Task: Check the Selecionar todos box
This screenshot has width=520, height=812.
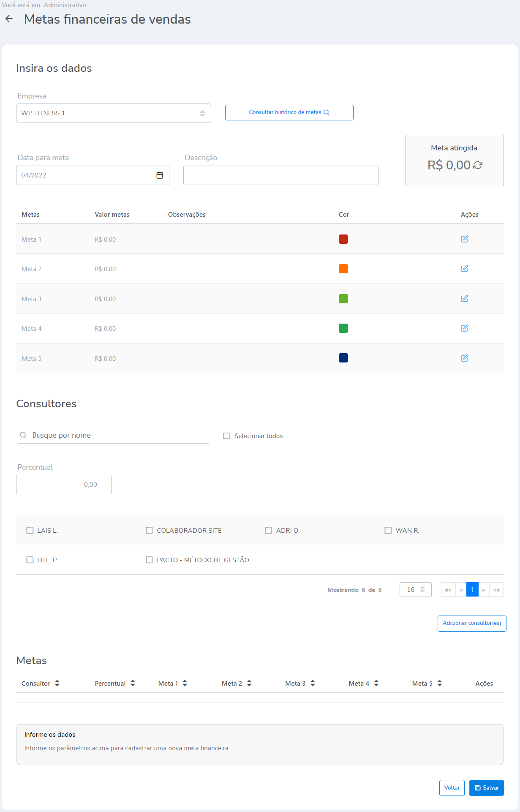Action: [x=227, y=436]
